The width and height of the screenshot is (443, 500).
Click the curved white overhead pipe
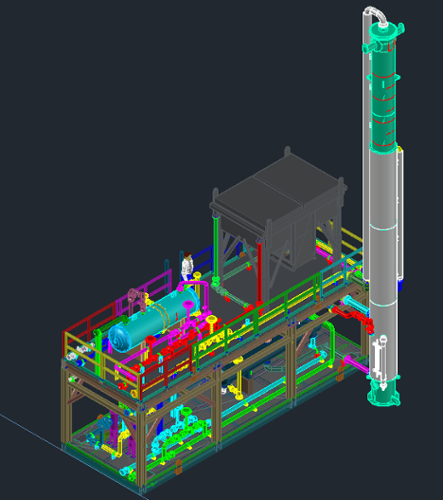coord(374,16)
